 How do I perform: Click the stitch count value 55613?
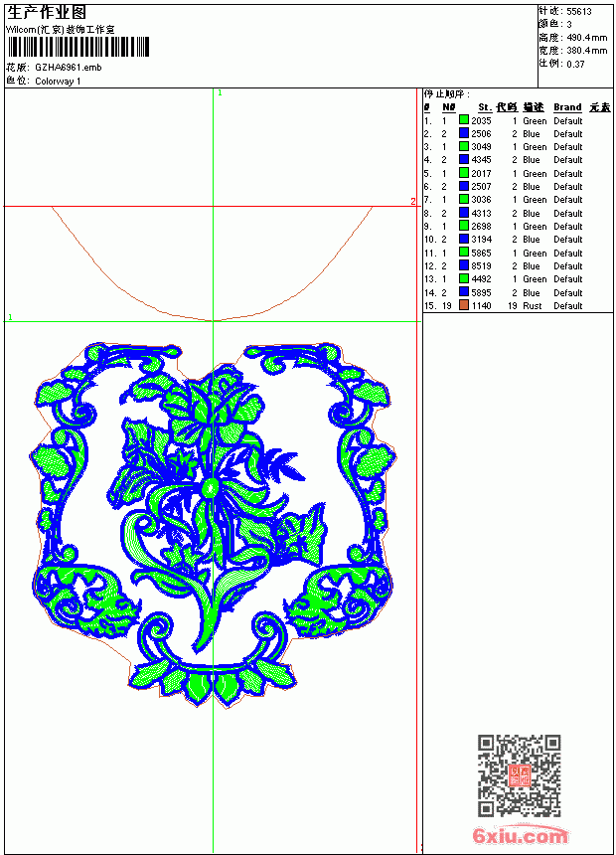[x=579, y=12]
